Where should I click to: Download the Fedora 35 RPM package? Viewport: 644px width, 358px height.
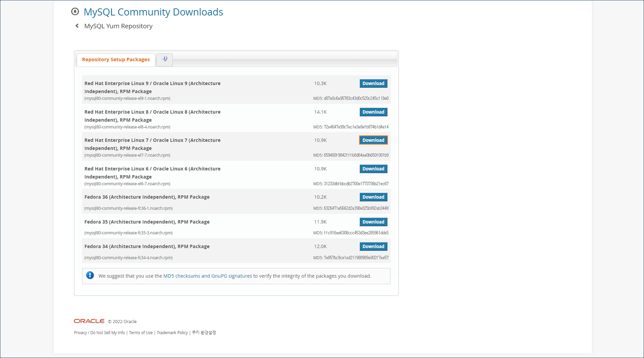point(373,222)
